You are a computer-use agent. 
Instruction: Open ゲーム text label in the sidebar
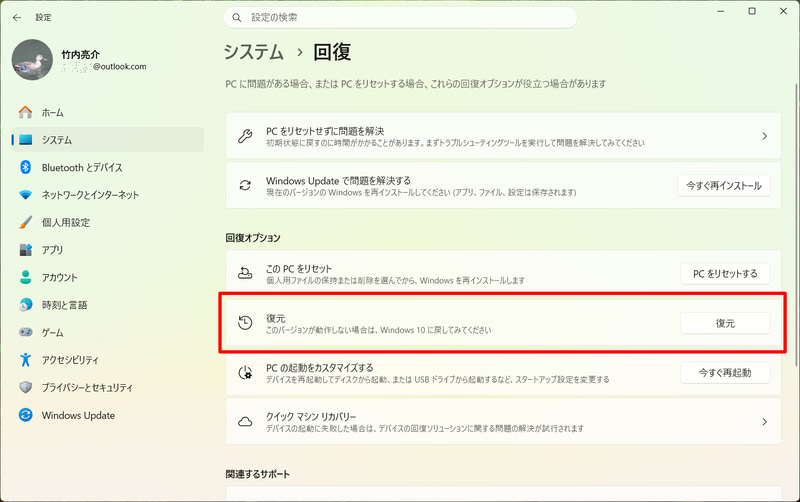coord(53,333)
